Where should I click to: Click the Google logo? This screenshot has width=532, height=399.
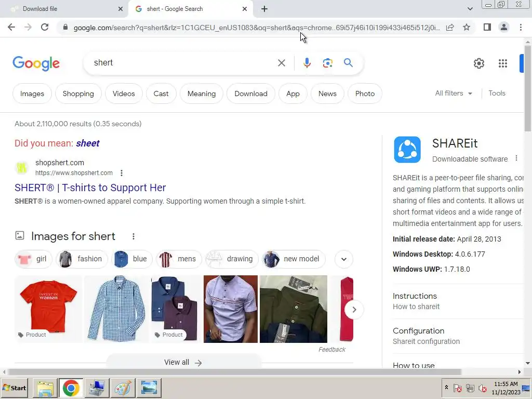click(36, 63)
